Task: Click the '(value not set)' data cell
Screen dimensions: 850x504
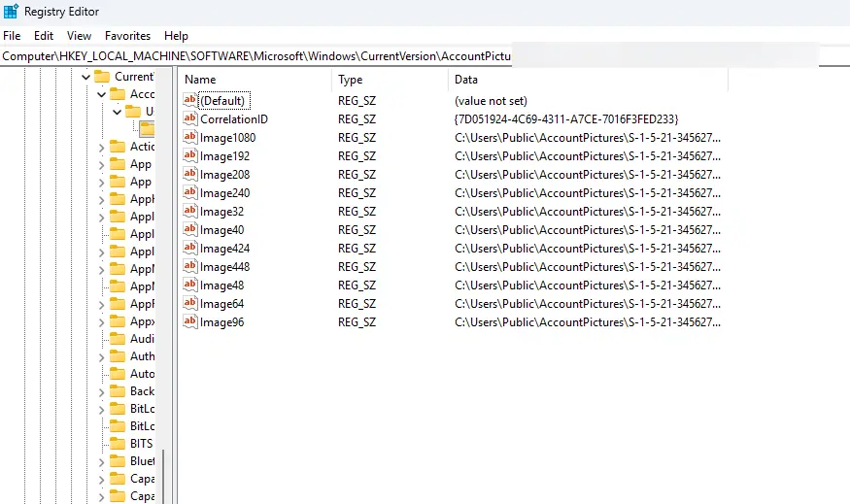Action: pos(491,101)
